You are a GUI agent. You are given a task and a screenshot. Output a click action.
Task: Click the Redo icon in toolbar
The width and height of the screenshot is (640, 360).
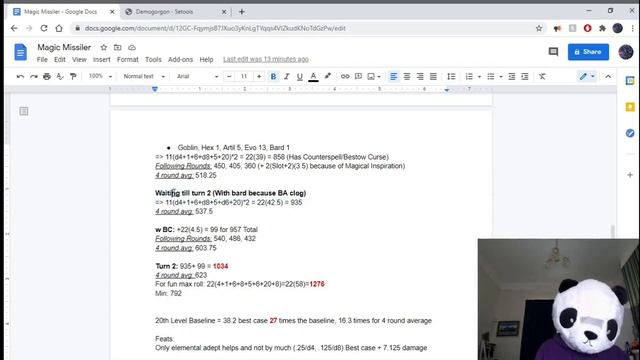33,76
